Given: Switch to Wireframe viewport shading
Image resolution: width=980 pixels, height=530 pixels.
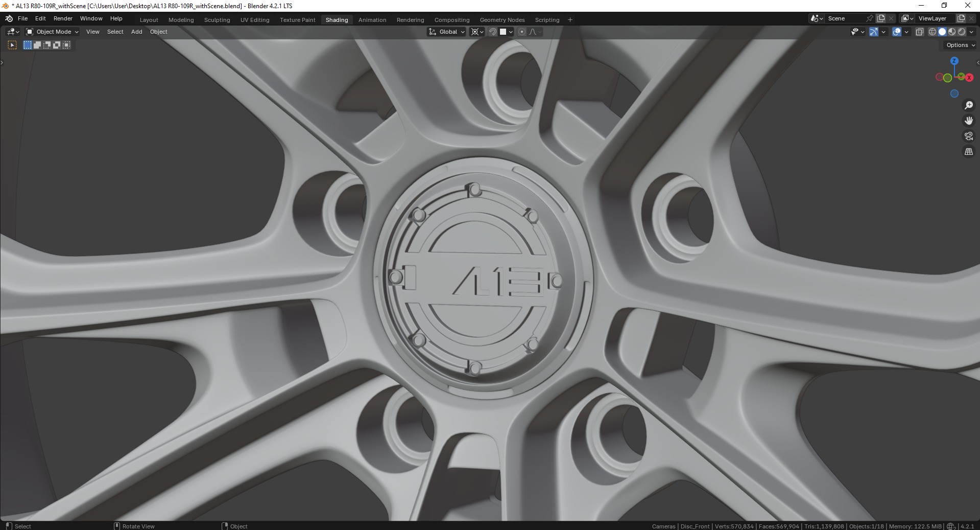Looking at the screenshot, I should pos(933,32).
